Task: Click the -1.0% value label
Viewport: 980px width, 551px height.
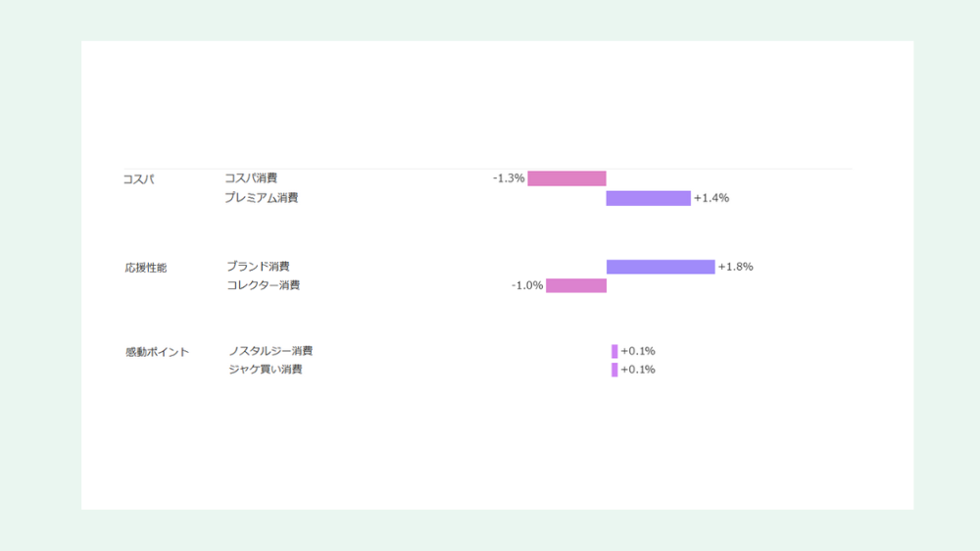Action: coord(527,286)
